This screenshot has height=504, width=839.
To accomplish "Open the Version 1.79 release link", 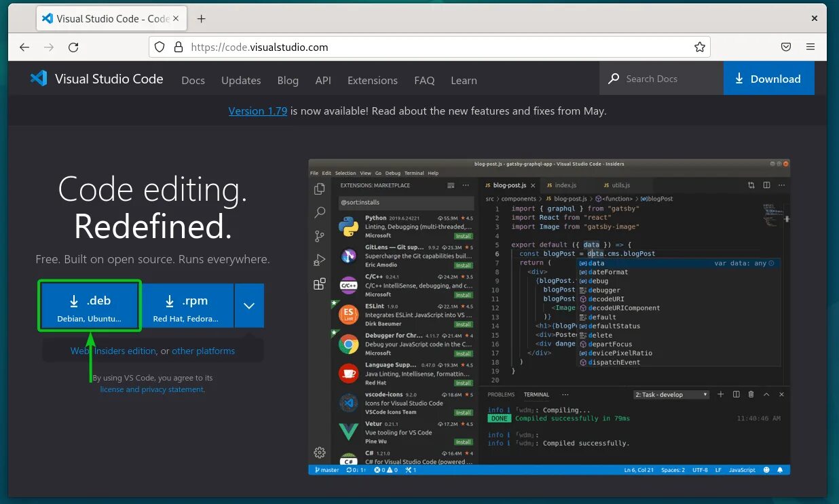I will (x=258, y=111).
